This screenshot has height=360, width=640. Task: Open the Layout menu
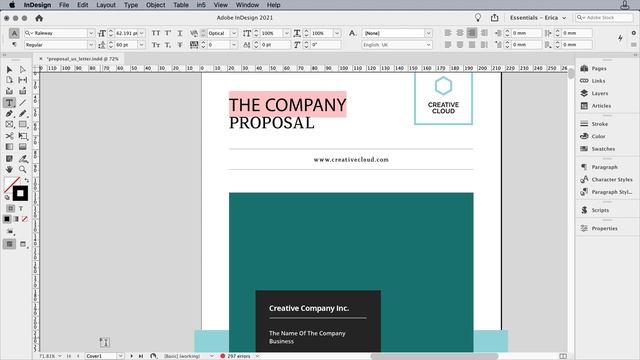pyautogui.click(x=106, y=5)
